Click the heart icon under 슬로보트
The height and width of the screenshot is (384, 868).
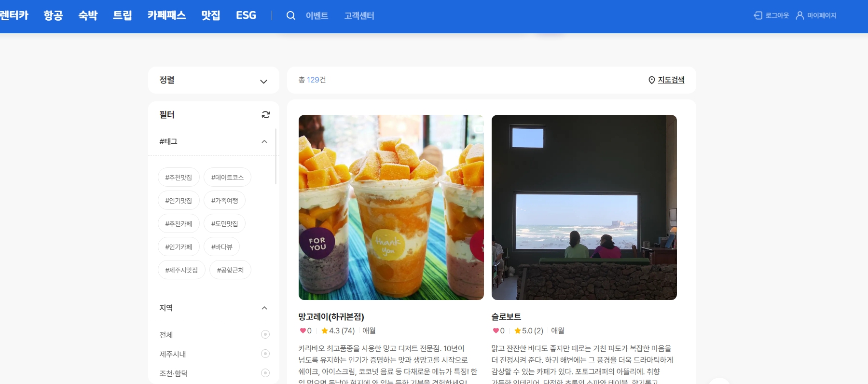496,330
